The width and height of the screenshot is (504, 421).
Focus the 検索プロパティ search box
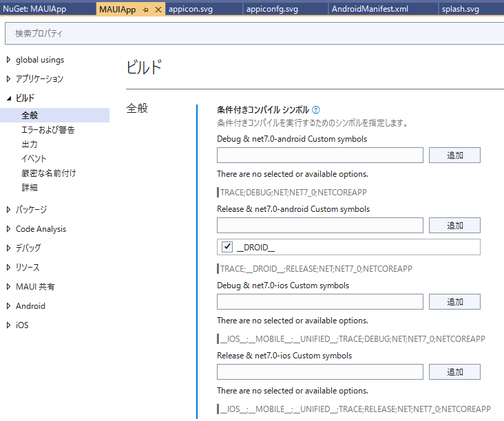[254, 34]
